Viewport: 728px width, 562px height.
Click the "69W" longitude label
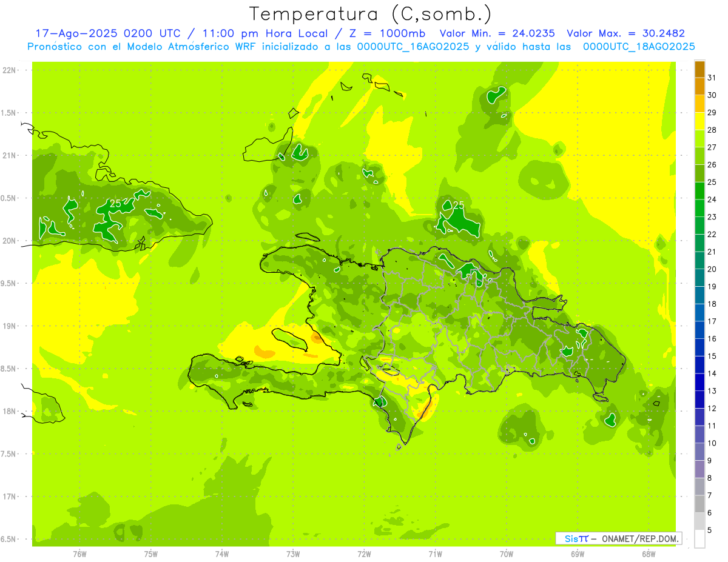point(578,554)
